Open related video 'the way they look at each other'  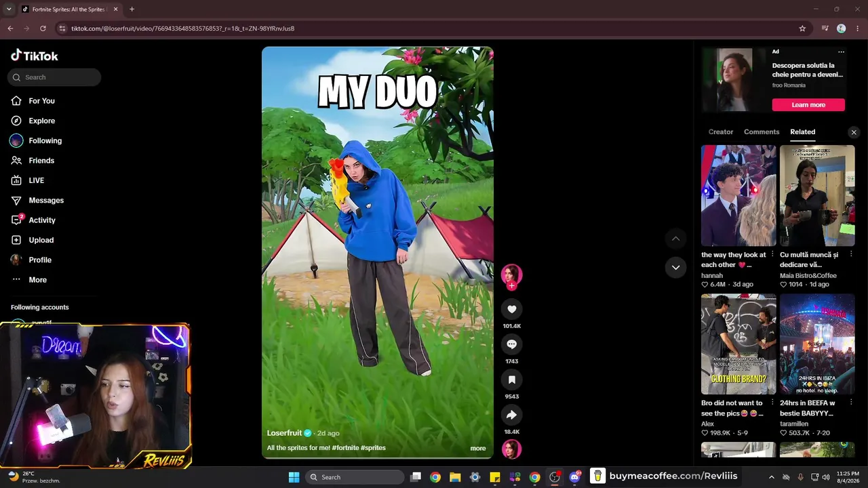tap(738, 195)
